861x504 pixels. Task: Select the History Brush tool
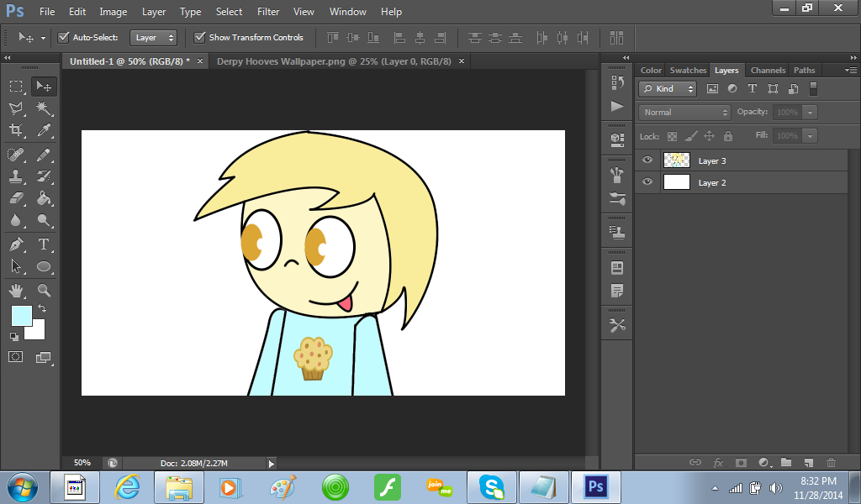[44, 176]
